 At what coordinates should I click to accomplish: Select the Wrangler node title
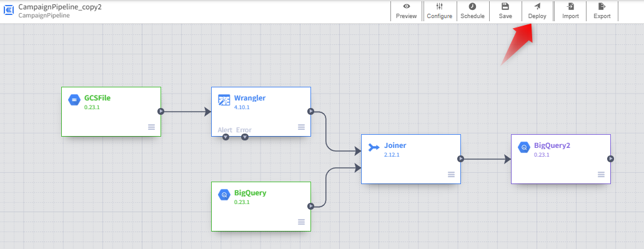(x=250, y=98)
